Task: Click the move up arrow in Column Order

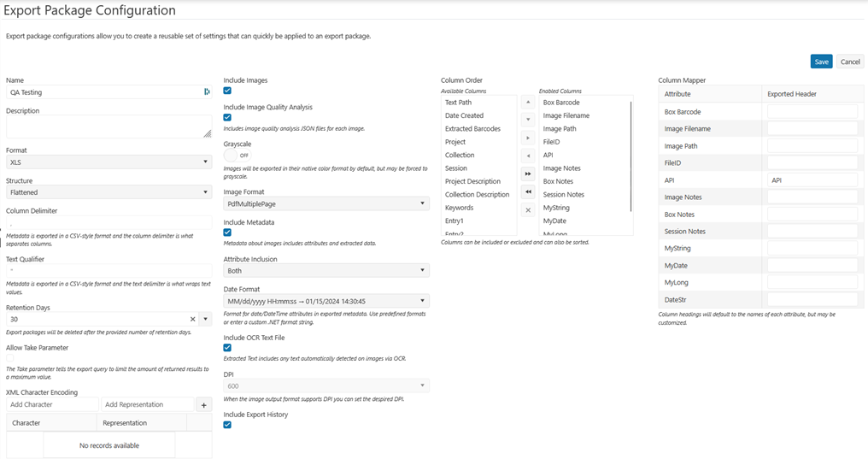Action: [x=528, y=103]
